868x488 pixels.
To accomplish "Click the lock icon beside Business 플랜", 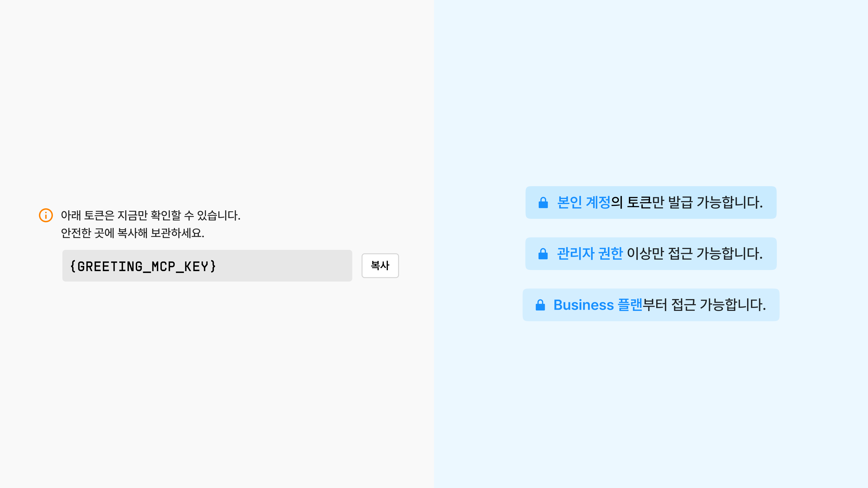I will (540, 305).
